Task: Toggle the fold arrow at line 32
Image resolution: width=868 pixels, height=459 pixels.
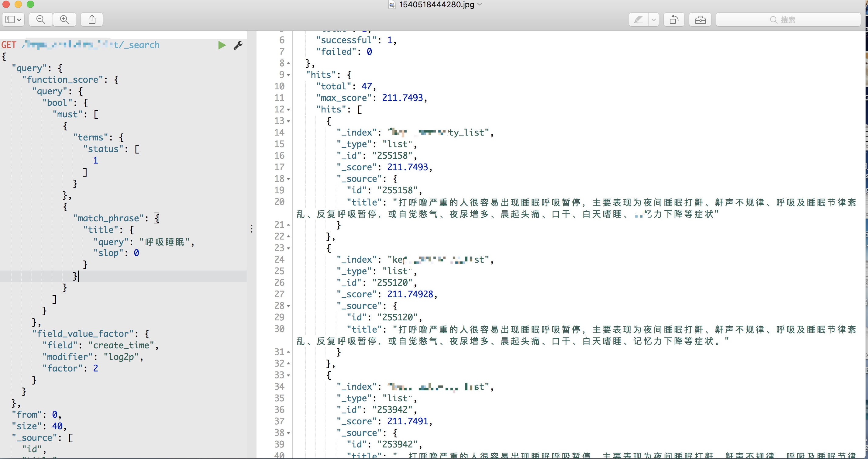Action: point(288,363)
